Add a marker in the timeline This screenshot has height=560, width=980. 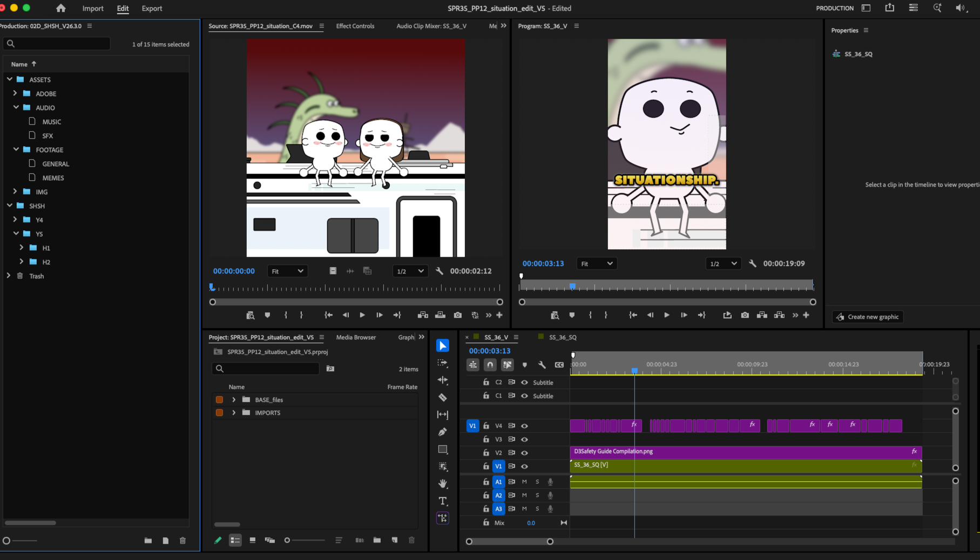(x=525, y=365)
